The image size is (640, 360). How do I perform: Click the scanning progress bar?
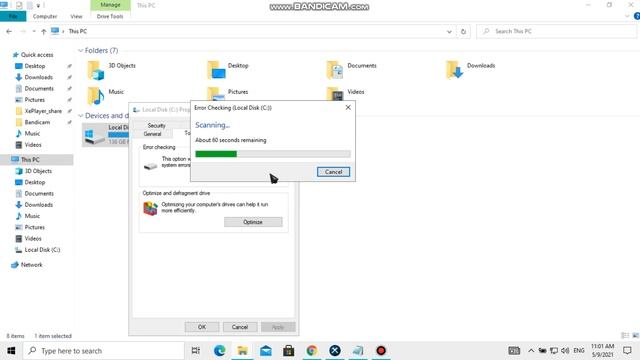(273, 154)
